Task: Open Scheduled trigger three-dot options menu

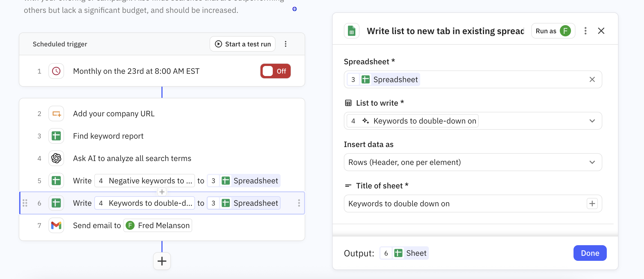Action: point(286,44)
